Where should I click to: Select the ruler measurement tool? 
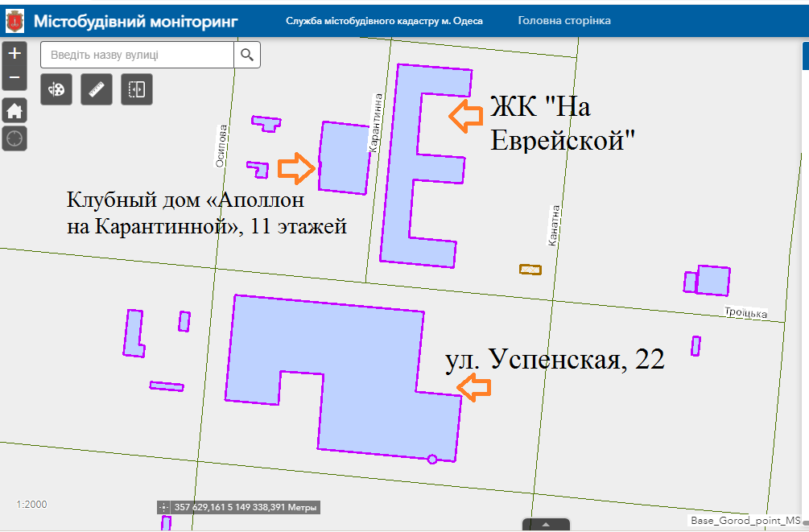(97, 89)
